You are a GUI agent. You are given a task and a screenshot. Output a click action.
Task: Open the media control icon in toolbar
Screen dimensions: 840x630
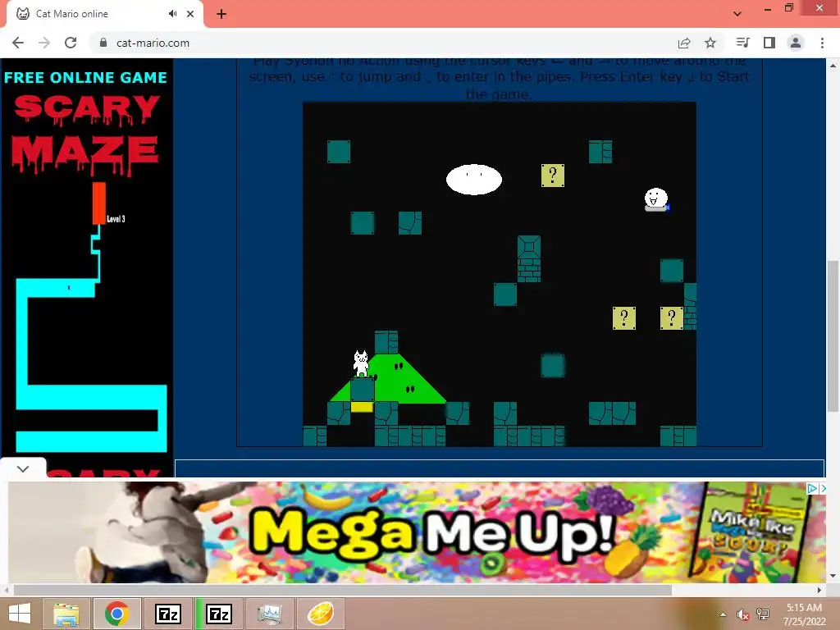click(743, 43)
